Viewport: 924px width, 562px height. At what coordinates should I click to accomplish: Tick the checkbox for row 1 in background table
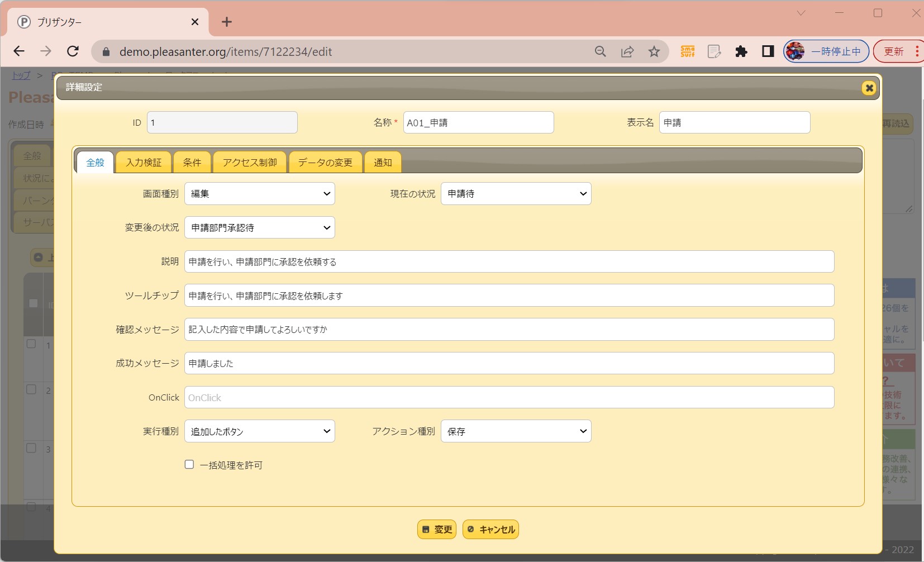31,344
